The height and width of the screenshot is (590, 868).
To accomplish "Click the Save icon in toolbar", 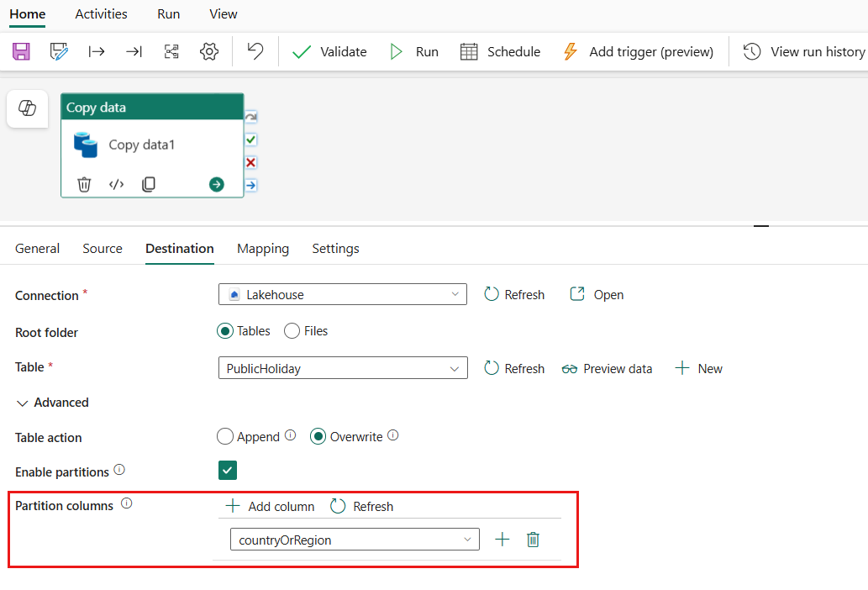I will [21, 51].
